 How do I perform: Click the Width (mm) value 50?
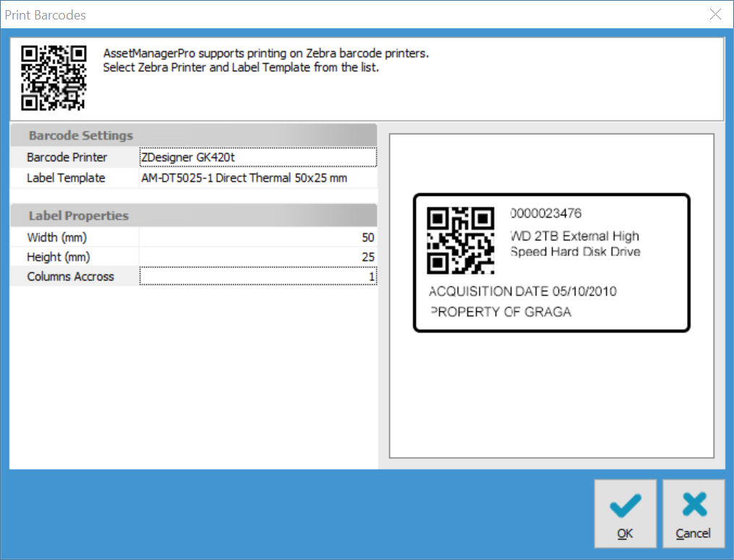click(258, 237)
